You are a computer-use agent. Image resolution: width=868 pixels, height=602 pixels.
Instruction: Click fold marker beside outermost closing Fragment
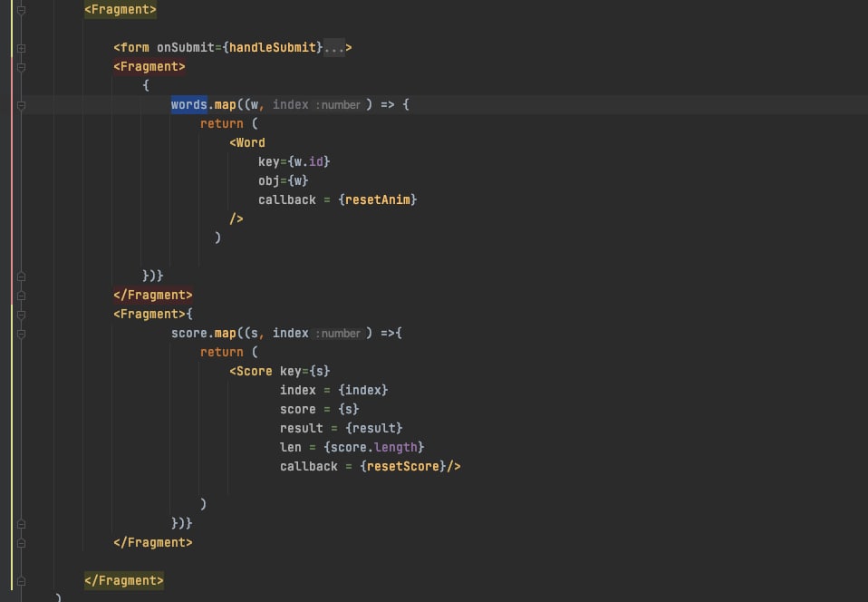coord(21,581)
